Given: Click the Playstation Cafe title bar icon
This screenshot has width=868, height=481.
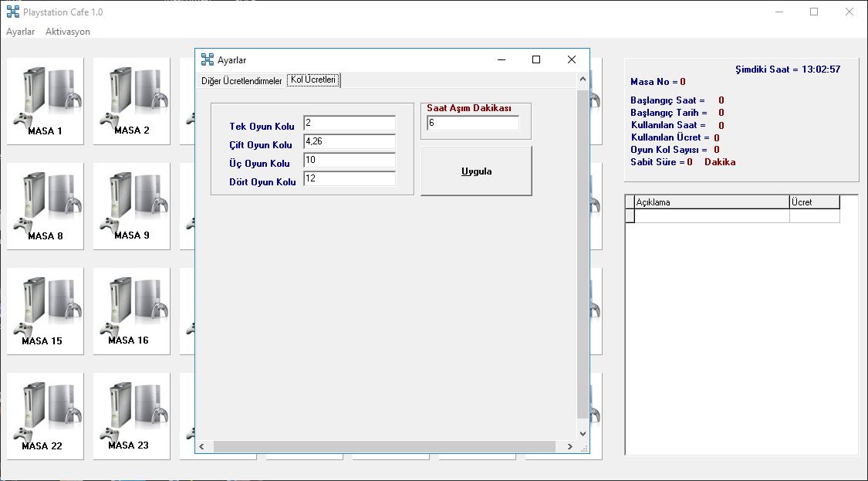Looking at the screenshot, I should point(13,12).
